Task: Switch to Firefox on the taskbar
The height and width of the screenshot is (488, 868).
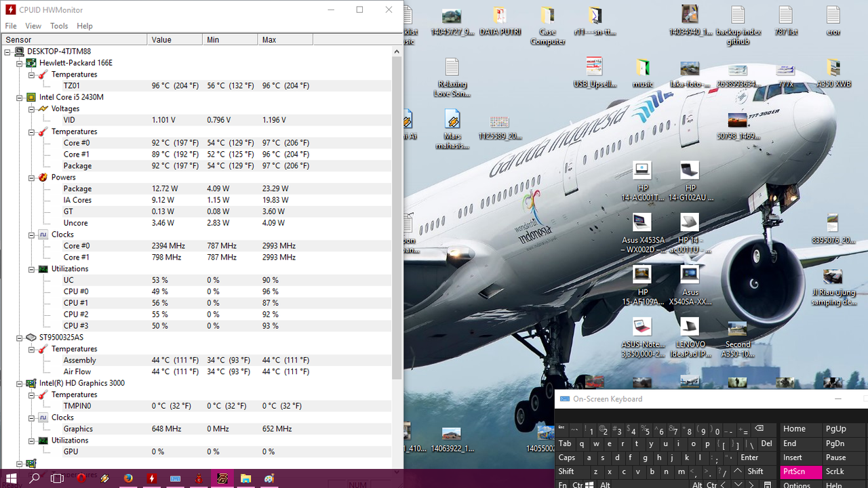Action: [128, 479]
